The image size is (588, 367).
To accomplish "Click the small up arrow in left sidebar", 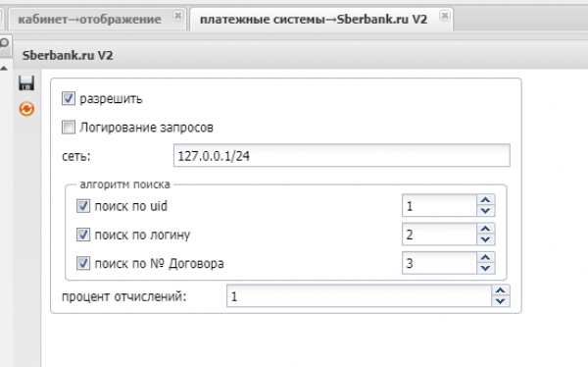I will 4,69.
